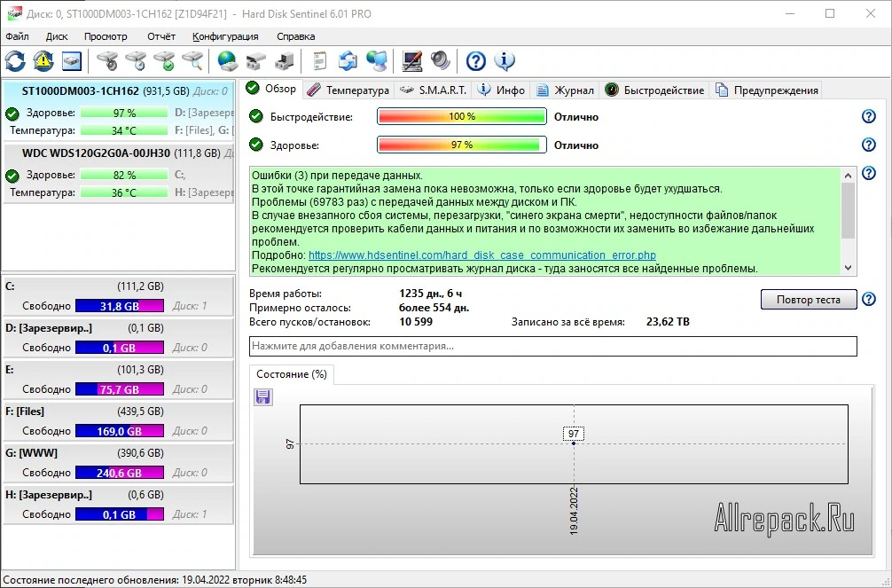This screenshot has height=588, width=892.
Task: Click the 10 599 start/stop count value
Action: click(x=416, y=322)
